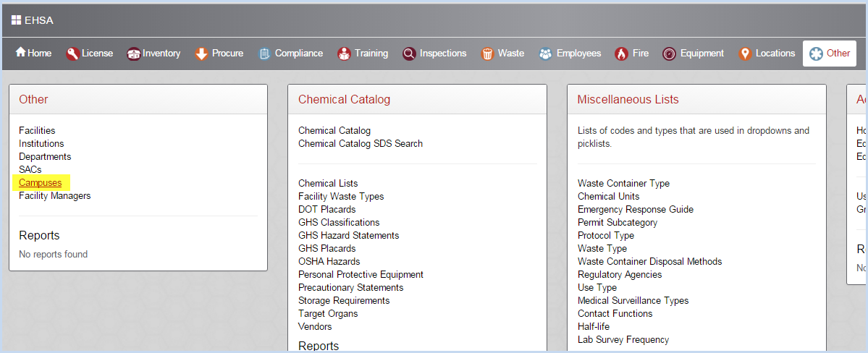Click the License key icon
This screenshot has height=353, width=868.
click(72, 54)
